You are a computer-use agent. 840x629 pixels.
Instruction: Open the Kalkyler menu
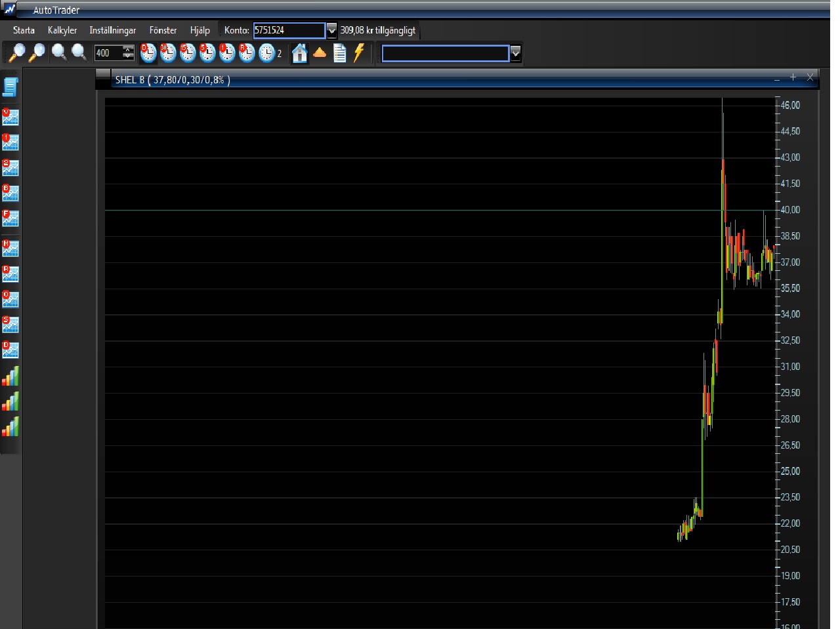coord(62,30)
